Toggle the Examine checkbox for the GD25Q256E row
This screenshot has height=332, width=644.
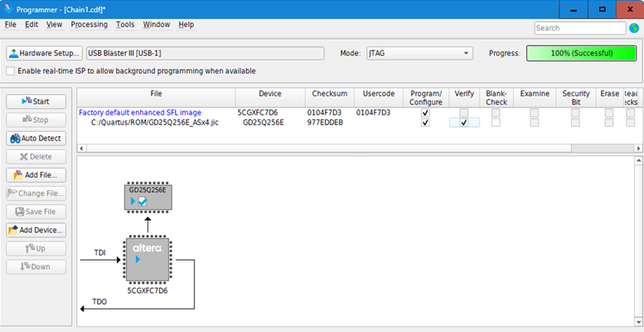tap(535, 122)
